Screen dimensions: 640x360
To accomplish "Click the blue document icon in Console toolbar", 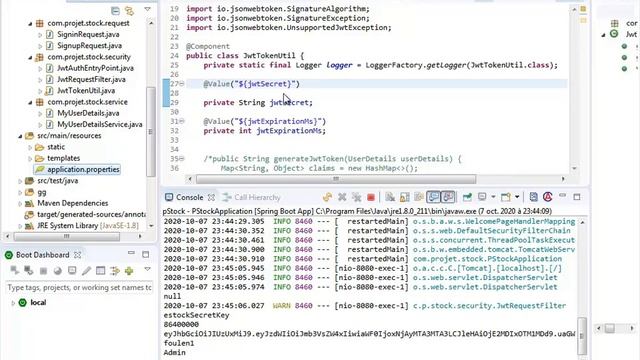I will pyautogui.click(x=533, y=198).
